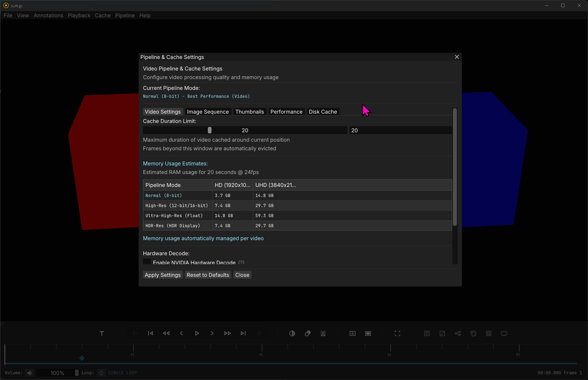Jump to the last frame
This screenshot has width=588, height=380.
click(x=243, y=333)
